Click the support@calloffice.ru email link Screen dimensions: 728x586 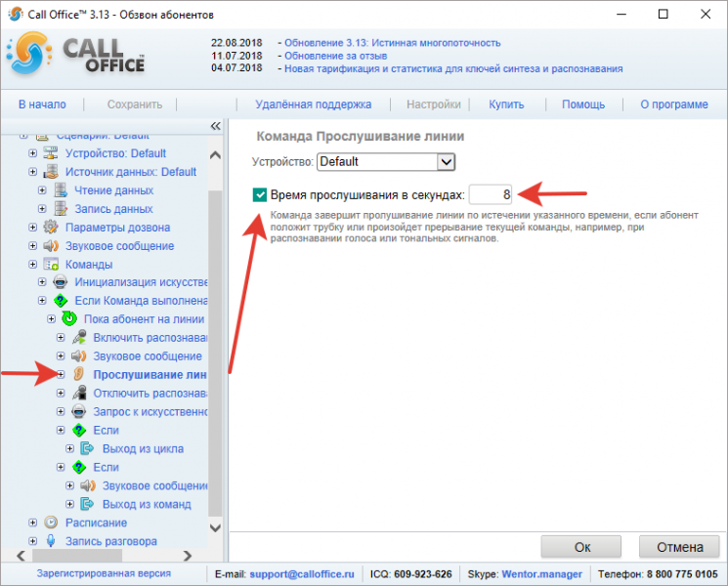pyautogui.click(x=302, y=574)
